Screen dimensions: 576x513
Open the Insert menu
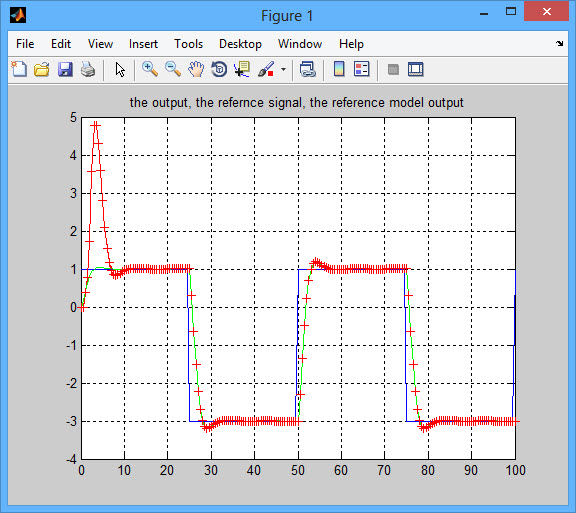[143, 44]
